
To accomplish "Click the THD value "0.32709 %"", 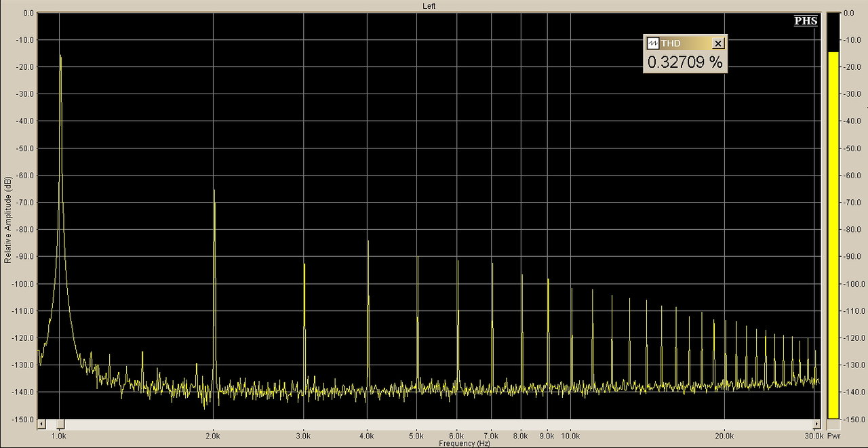I will [x=685, y=62].
